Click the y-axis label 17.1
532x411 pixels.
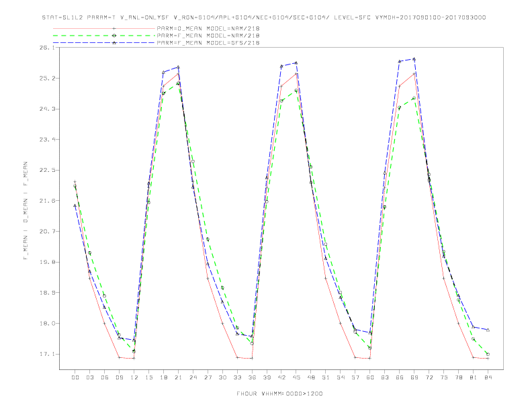47,354
